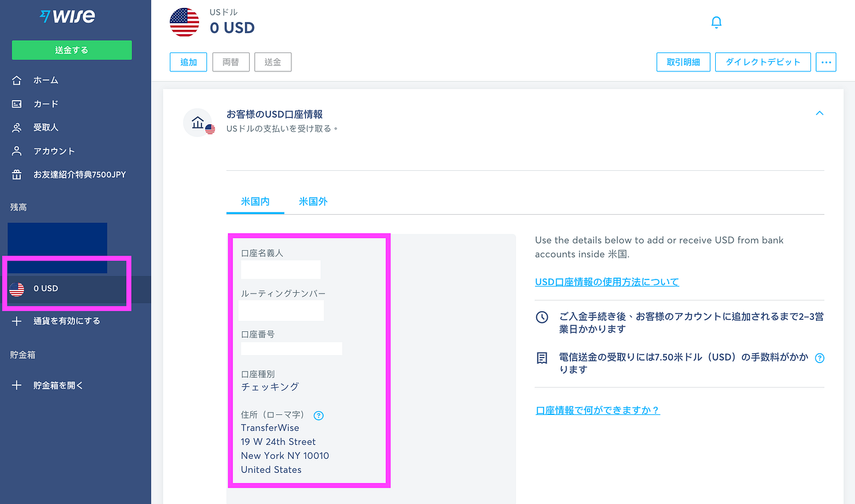Viewport: 855px width, 504px height.
Task: Click the 口座名義人 label
Action: click(262, 253)
